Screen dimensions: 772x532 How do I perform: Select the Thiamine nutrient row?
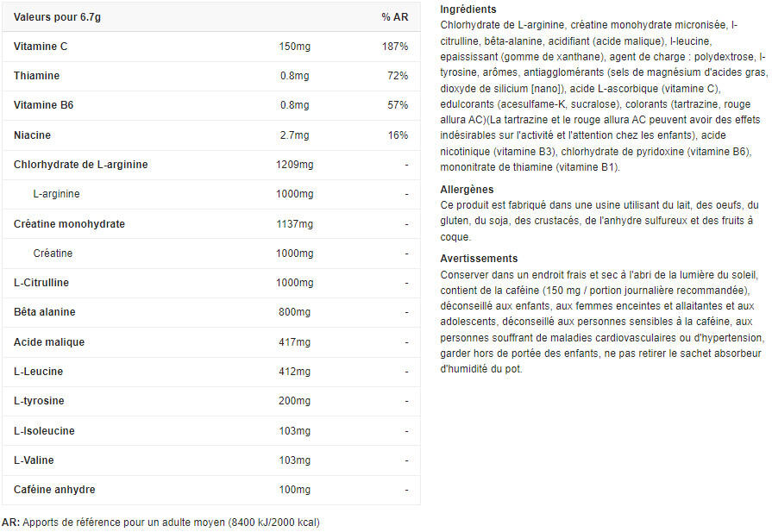(36, 76)
